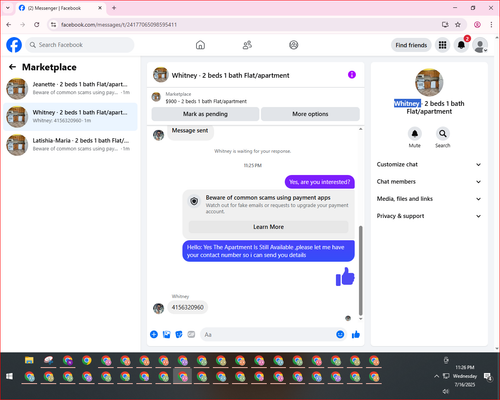Bookmark this page with star icon
The image size is (500, 400).
click(458, 25)
